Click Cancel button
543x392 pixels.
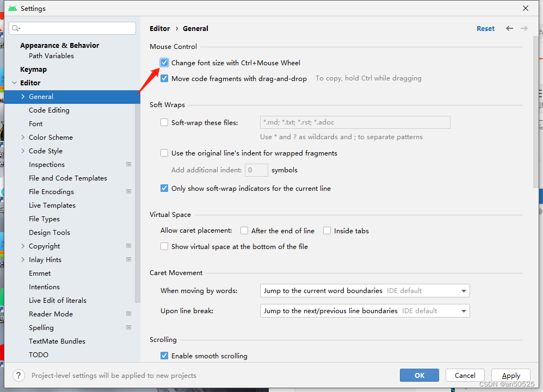tap(465, 375)
